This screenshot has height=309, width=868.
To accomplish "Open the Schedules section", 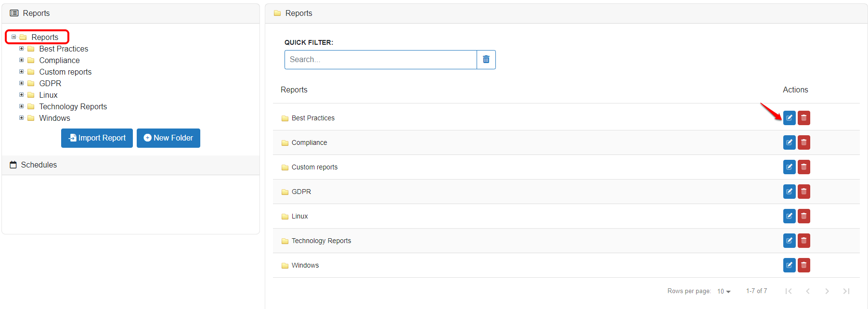I will [130, 165].
